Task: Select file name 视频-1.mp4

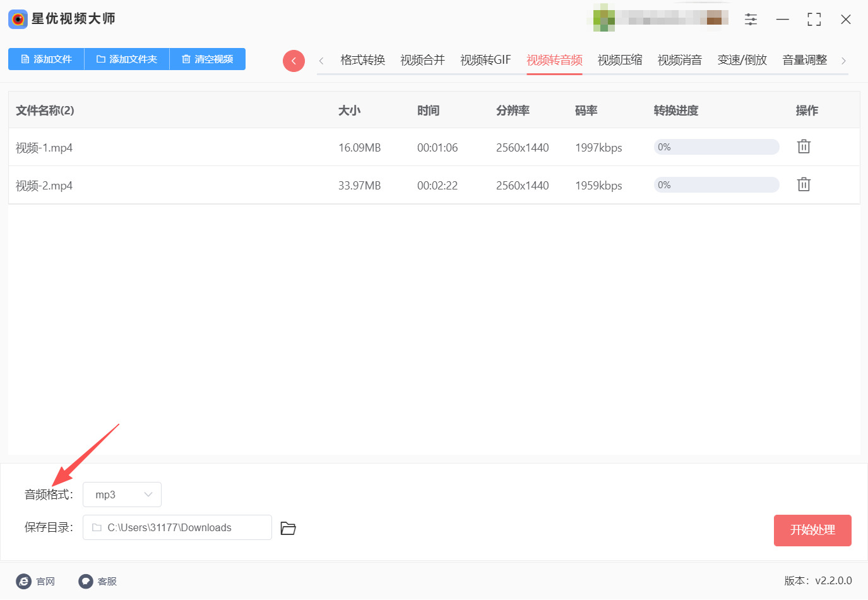Action: [x=44, y=148]
